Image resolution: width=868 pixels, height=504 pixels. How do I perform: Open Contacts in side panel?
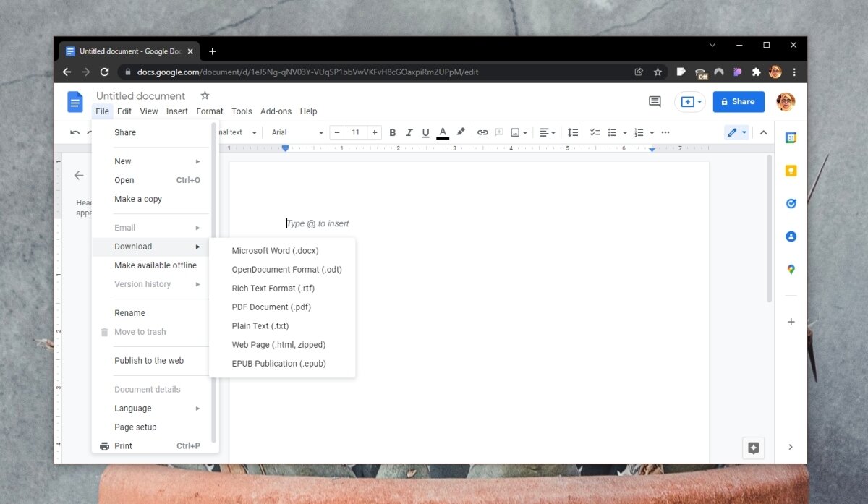[x=791, y=236]
